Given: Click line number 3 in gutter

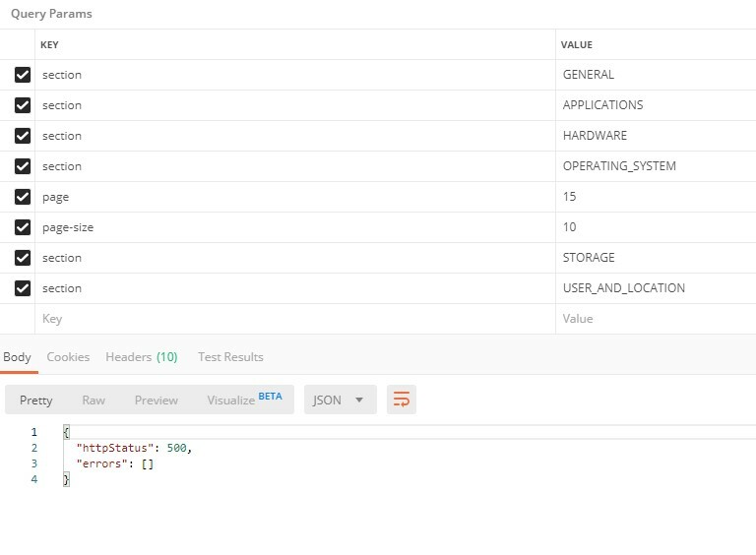Looking at the screenshot, I should 34,463.
